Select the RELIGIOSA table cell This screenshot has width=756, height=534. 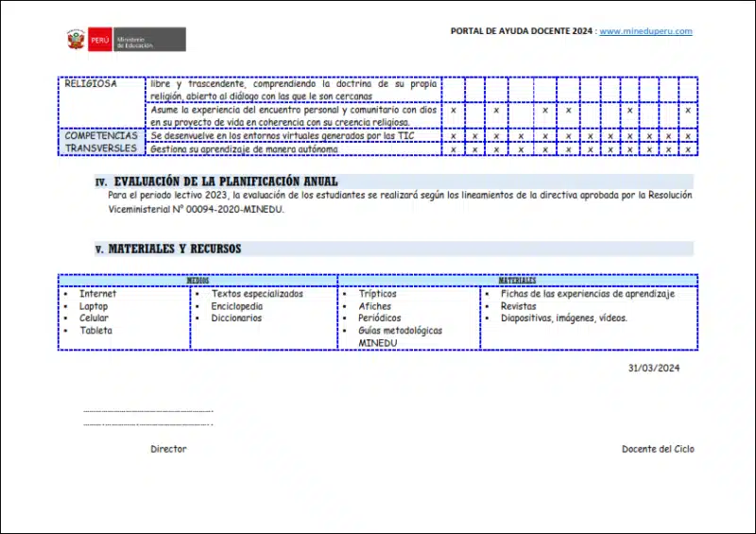pyautogui.click(x=91, y=84)
